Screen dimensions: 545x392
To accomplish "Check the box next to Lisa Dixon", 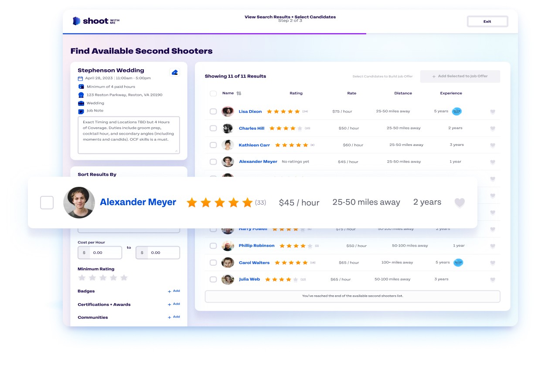I will pos(213,112).
